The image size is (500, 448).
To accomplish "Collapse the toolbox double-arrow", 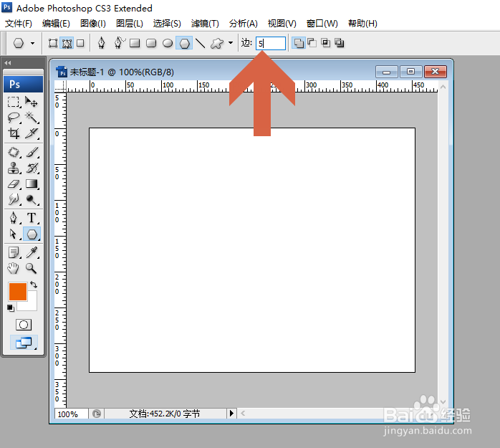I will [x=8, y=63].
